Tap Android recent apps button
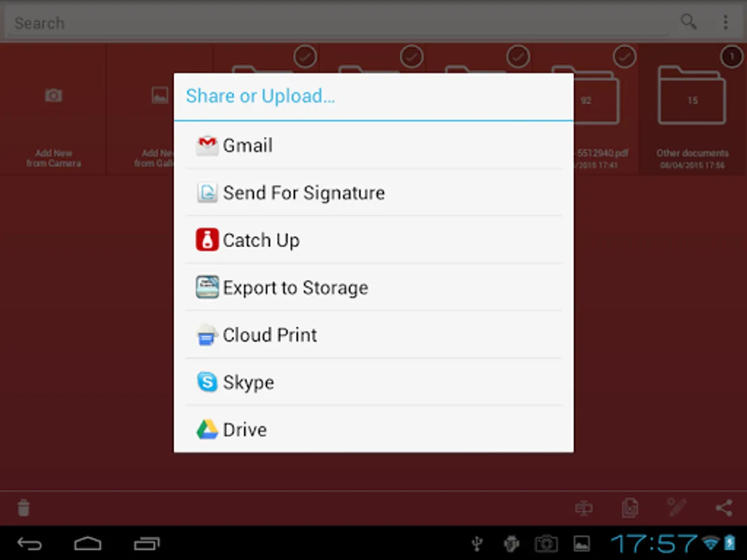The width and height of the screenshot is (747, 560). click(x=147, y=544)
